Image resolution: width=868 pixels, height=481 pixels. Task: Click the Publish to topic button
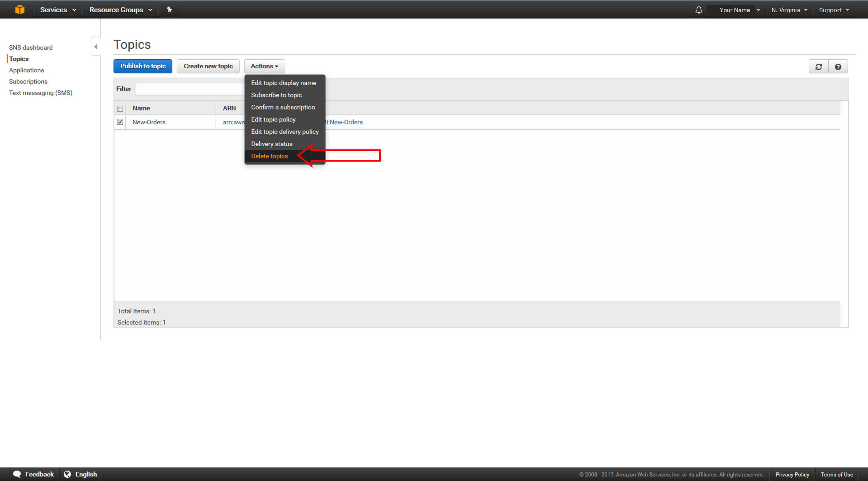click(143, 66)
